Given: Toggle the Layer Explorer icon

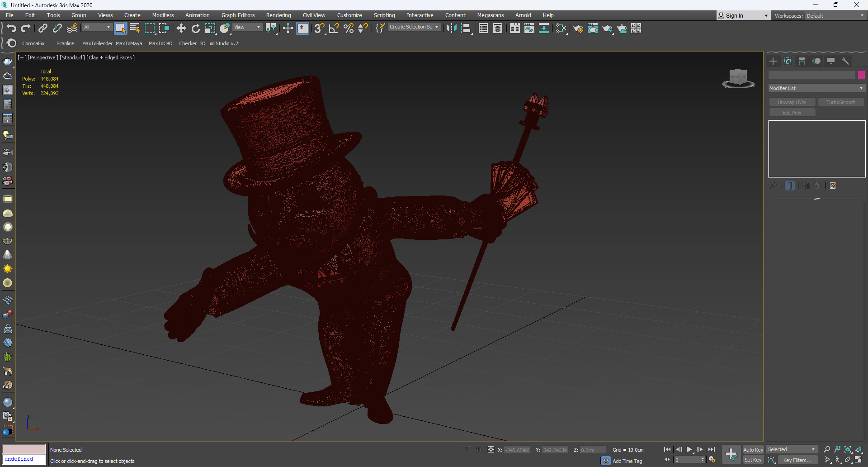Looking at the screenshot, I should pyautogui.click(x=498, y=29).
